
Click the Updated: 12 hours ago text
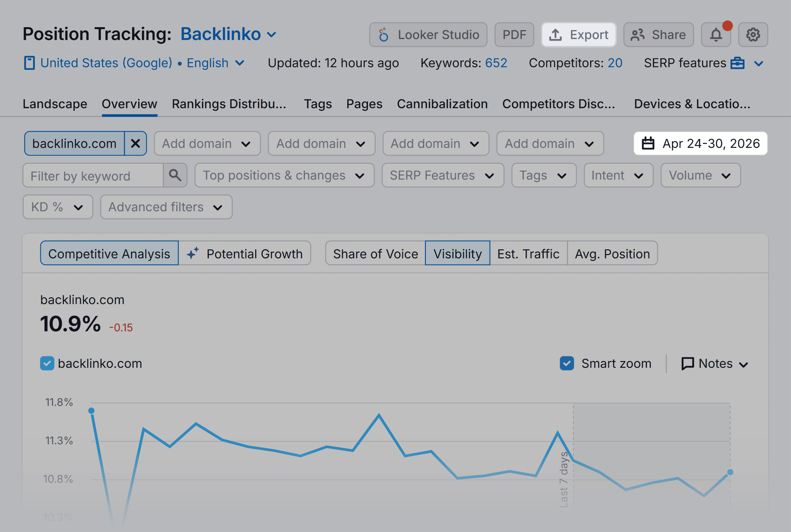click(333, 63)
